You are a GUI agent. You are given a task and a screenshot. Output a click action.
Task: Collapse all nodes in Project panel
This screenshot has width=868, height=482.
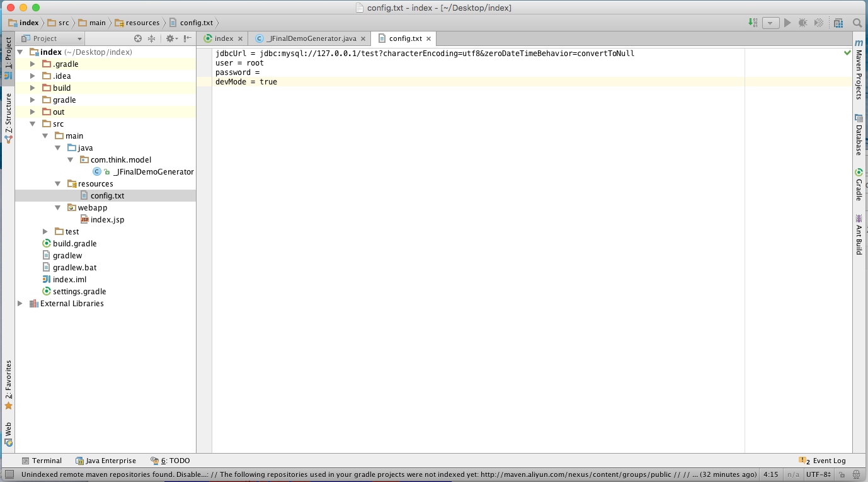(x=151, y=38)
